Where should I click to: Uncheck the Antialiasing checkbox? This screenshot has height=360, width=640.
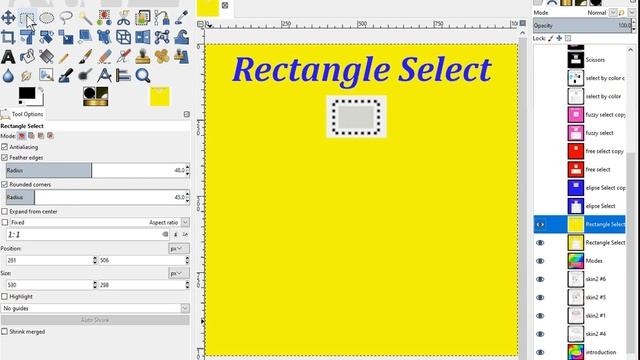pos(4,147)
